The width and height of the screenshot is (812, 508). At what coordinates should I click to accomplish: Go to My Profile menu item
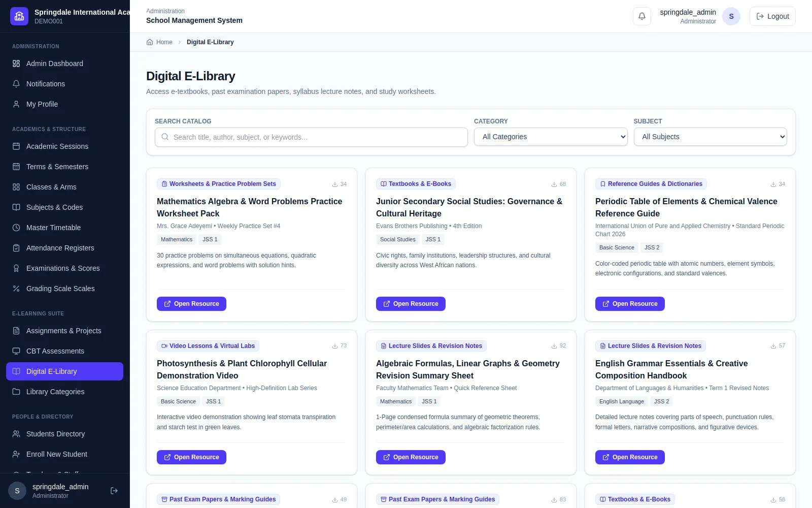tap(65, 104)
